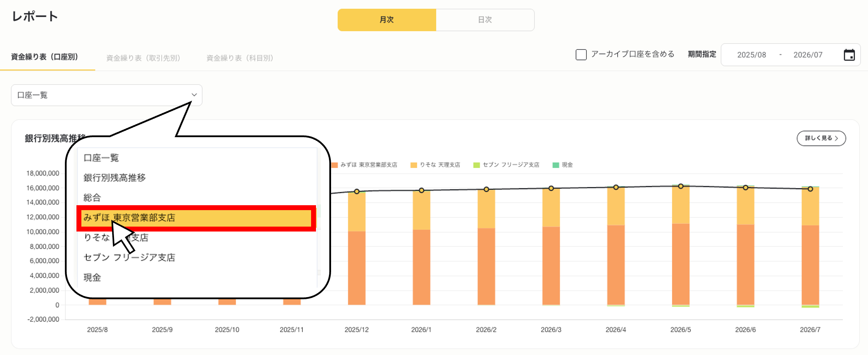The width and height of the screenshot is (868, 355).
Task: Select 現金 from the account list
Action: point(92,277)
